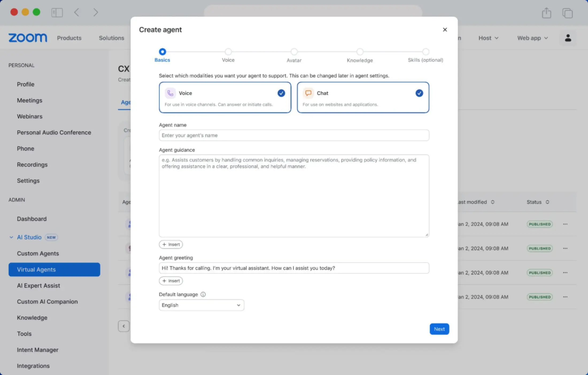Toggle the Chat modality checkmark
Viewport: 588px width, 375px height.
(419, 93)
